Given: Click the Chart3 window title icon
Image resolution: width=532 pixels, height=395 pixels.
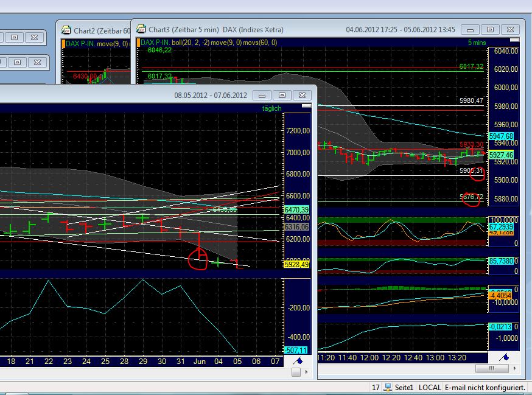Looking at the screenshot, I should tap(141, 29).
